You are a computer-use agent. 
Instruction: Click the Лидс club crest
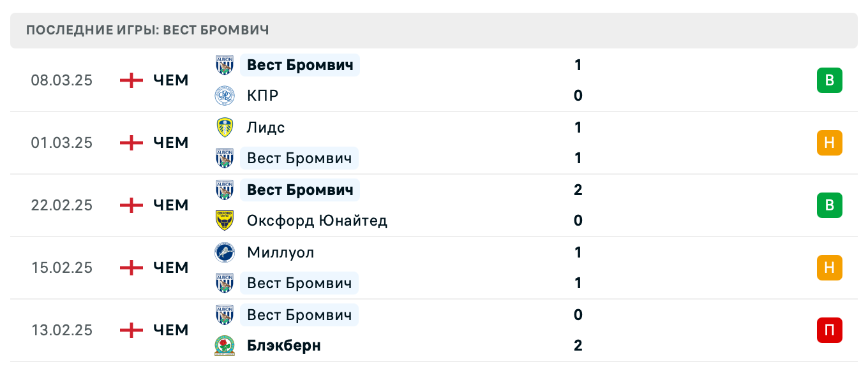225,127
